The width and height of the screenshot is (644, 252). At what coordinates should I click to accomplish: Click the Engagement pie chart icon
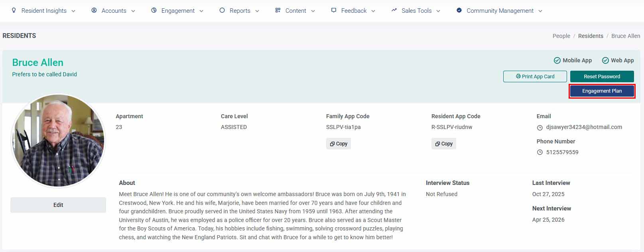coord(154,10)
